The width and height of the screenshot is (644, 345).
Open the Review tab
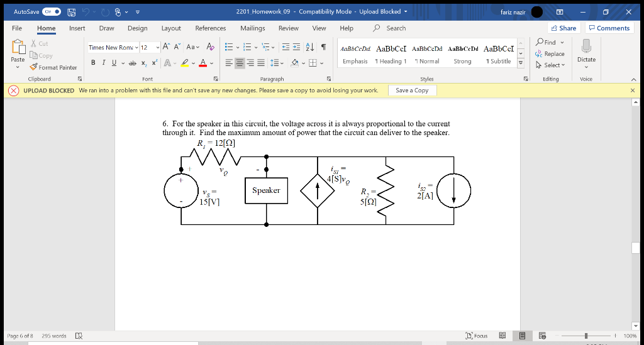tap(288, 28)
